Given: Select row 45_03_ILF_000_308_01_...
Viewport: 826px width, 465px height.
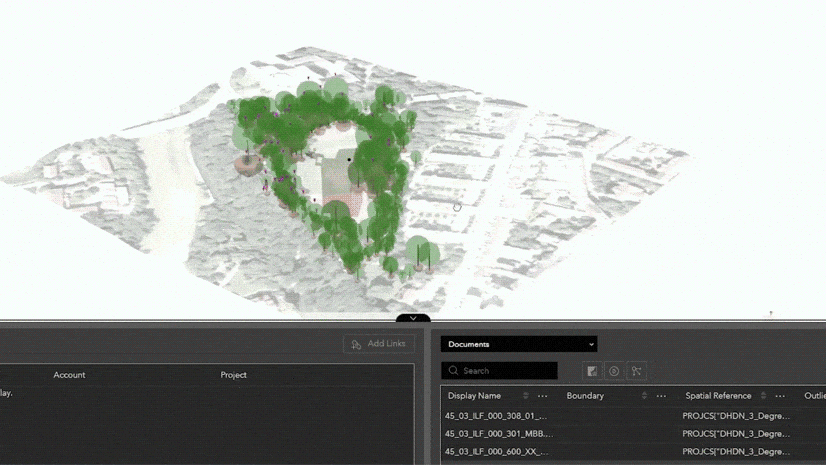Looking at the screenshot, I should [x=633, y=416].
